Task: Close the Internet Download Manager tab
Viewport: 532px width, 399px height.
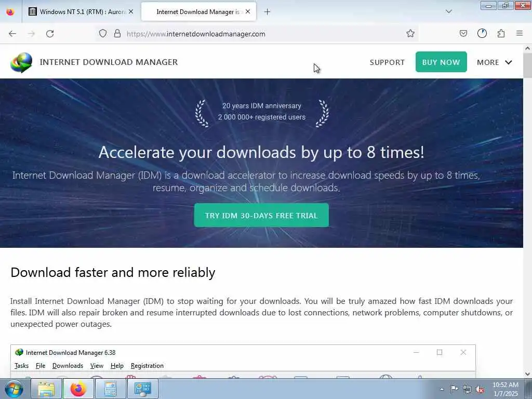Action: pos(248,11)
